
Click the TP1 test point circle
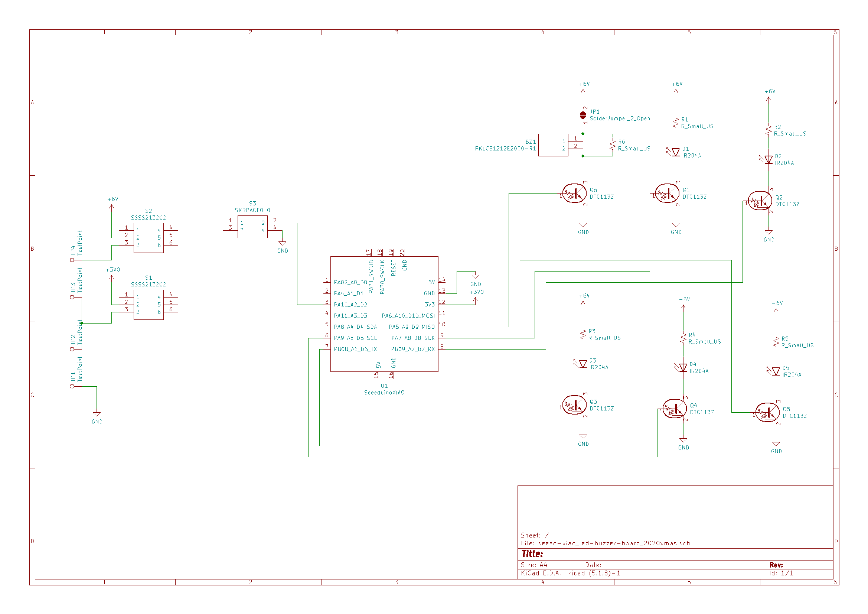(72, 386)
